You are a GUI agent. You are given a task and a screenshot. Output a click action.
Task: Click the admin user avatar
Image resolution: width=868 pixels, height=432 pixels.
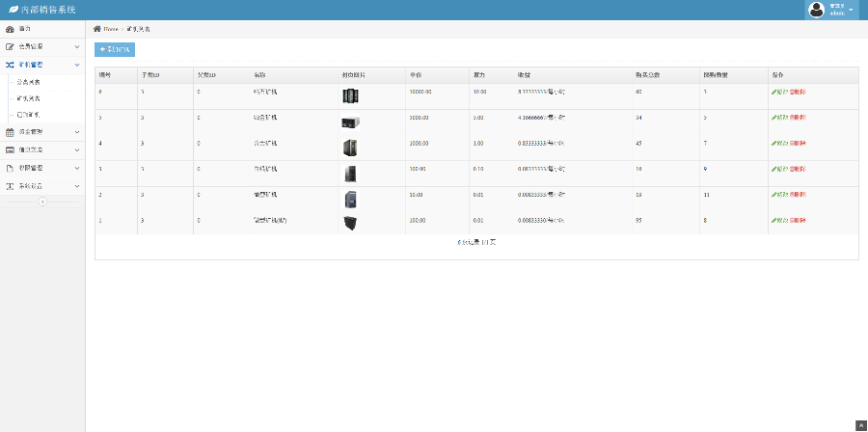pyautogui.click(x=817, y=10)
